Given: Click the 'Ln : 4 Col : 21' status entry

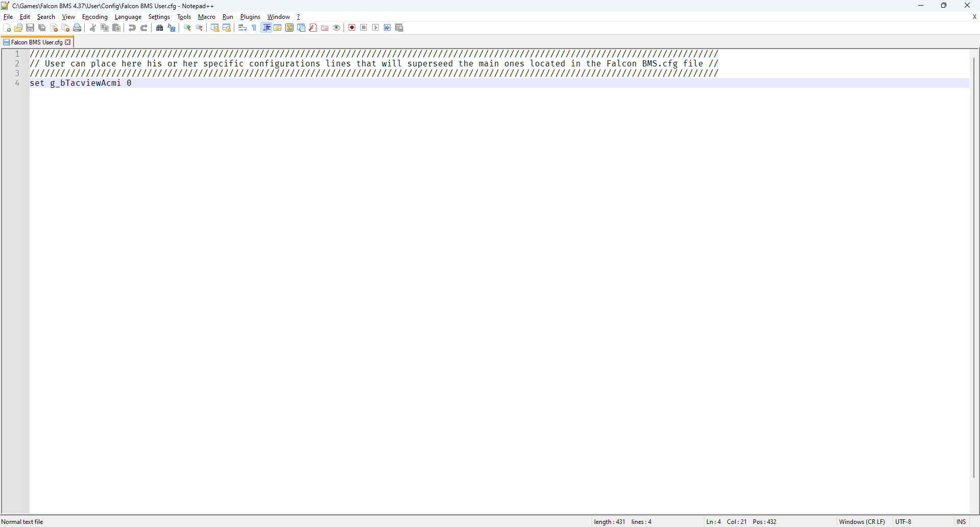Looking at the screenshot, I should pos(727,522).
